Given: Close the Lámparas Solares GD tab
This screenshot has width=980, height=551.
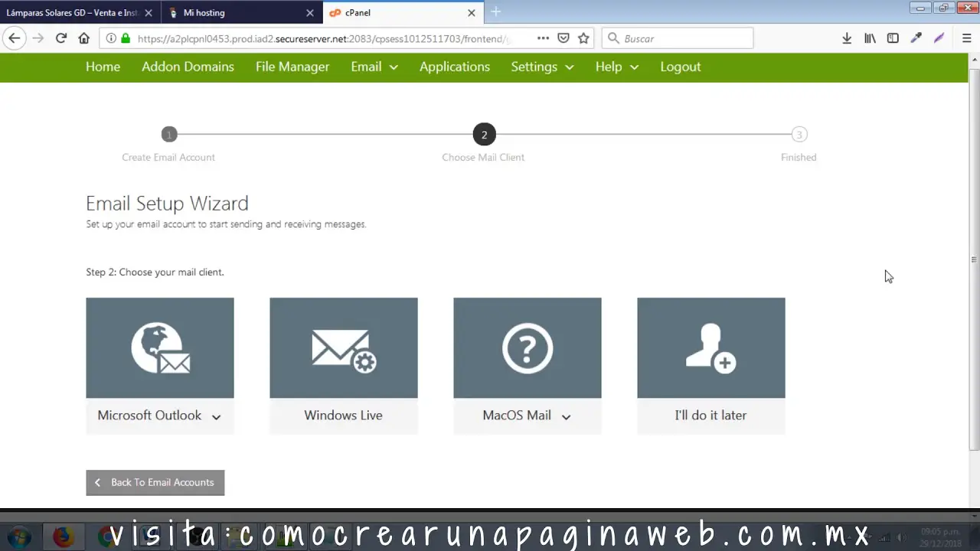Looking at the screenshot, I should coord(149,13).
